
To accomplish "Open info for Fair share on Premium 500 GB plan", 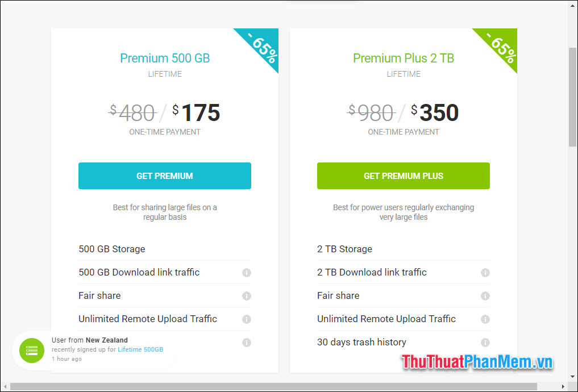I will click(x=247, y=296).
